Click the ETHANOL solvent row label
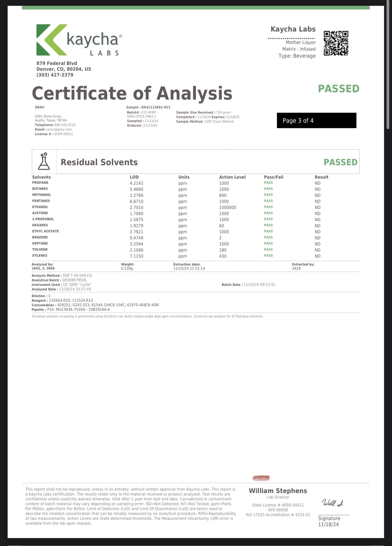Image resolution: width=392 pixels, height=546 pixels. [40, 207]
